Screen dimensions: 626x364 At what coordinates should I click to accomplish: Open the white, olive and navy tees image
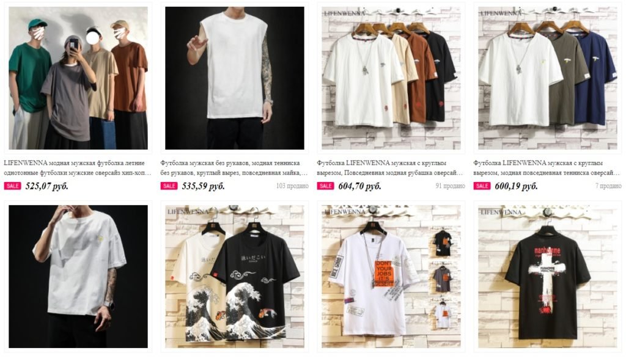click(x=548, y=78)
